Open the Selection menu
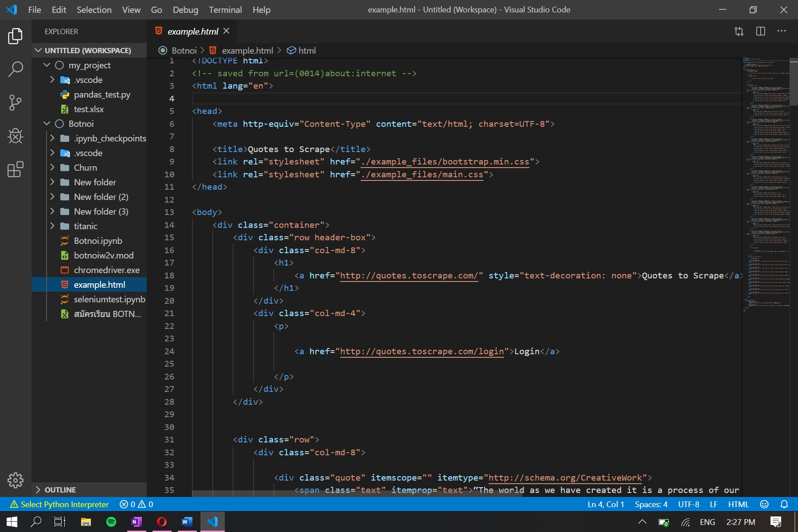Viewport: 798px width, 532px height. pos(94,10)
